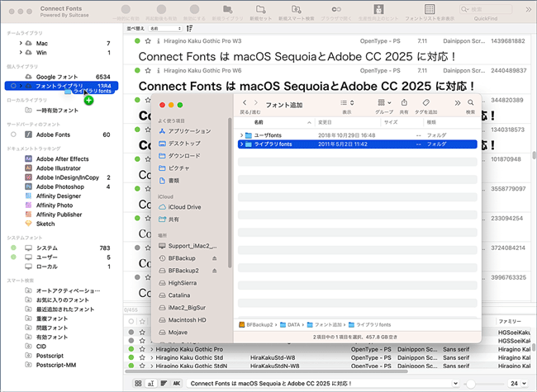Click the QuickFind search field

point(486,9)
